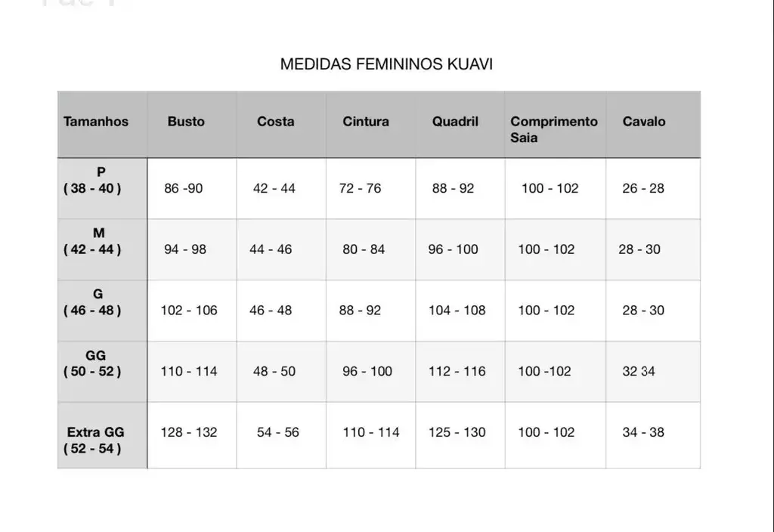Viewport: 774px width, 532px height.
Task: Click the cintura value 80 - 84
Action: [x=364, y=249]
